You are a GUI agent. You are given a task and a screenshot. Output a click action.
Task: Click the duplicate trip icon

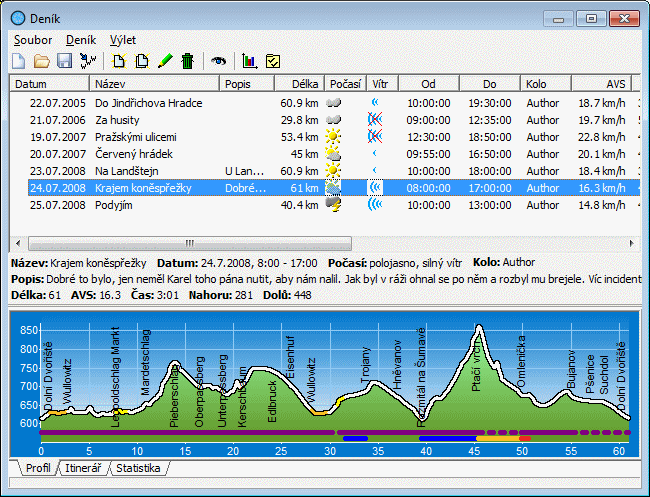[142, 61]
